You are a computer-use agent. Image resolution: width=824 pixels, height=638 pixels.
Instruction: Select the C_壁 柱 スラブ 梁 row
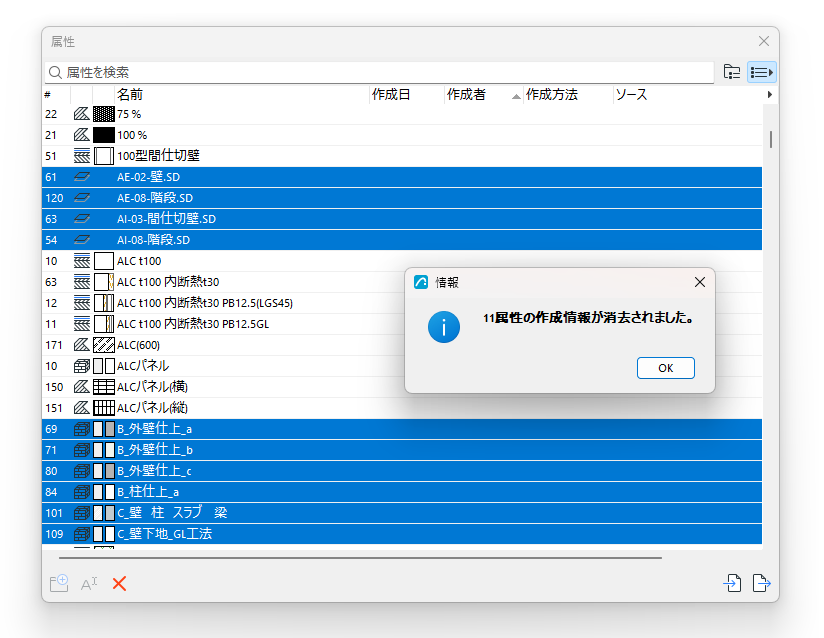point(402,513)
